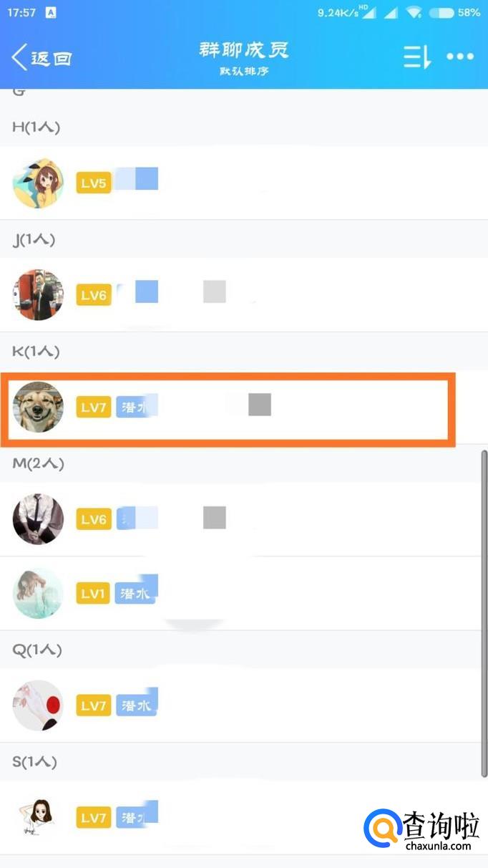Image resolution: width=488 pixels, height=868 pixels.
Task: Click the vertical scrollbar on right edge
Action: coord(484,614)
